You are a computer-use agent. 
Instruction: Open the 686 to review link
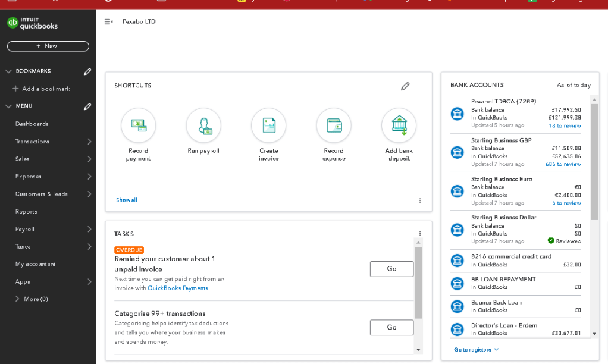click(563, 164)
